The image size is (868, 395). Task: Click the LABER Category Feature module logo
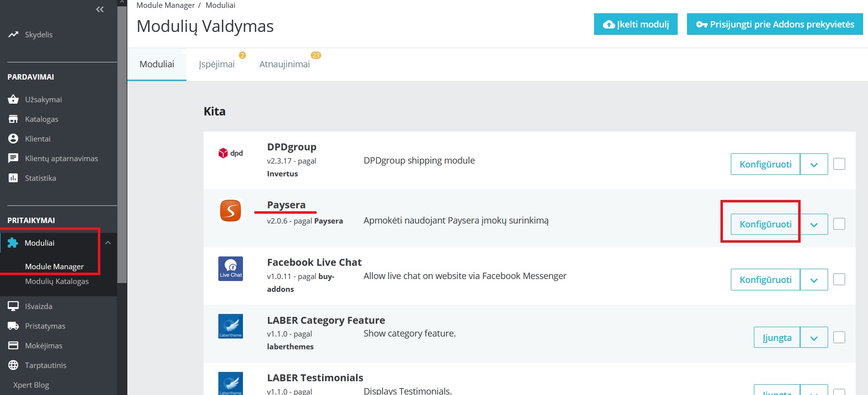click(231, 326)
